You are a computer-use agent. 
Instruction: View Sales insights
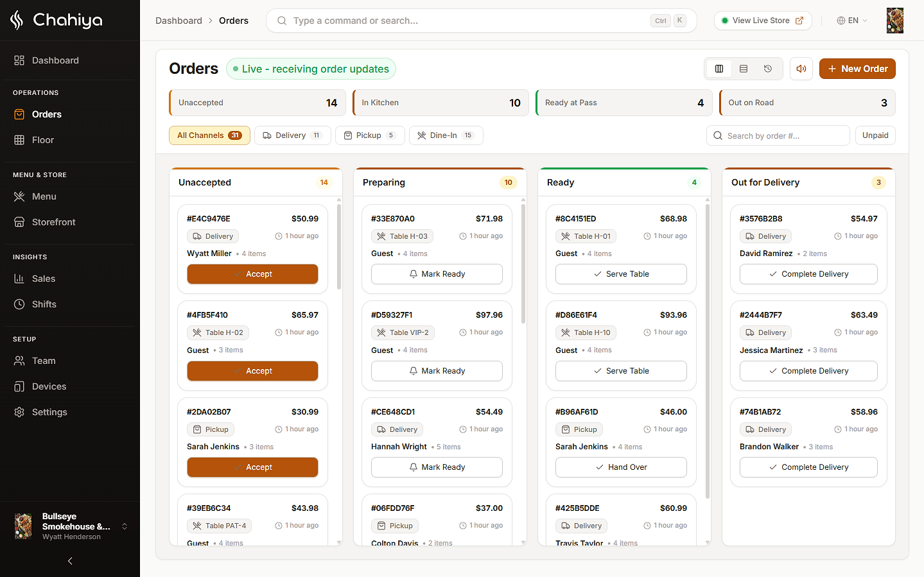pos(70,279)
